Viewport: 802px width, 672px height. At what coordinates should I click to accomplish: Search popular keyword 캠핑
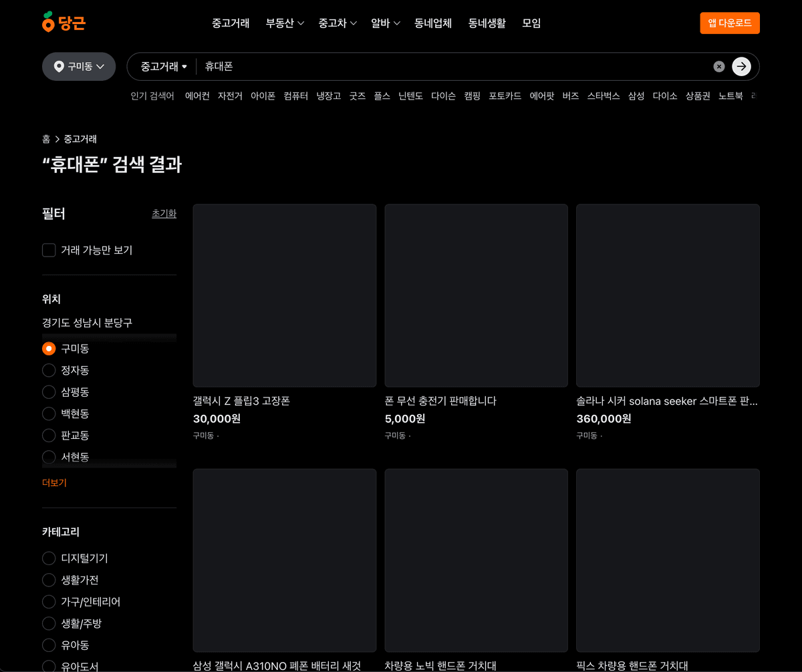point(472,96)
